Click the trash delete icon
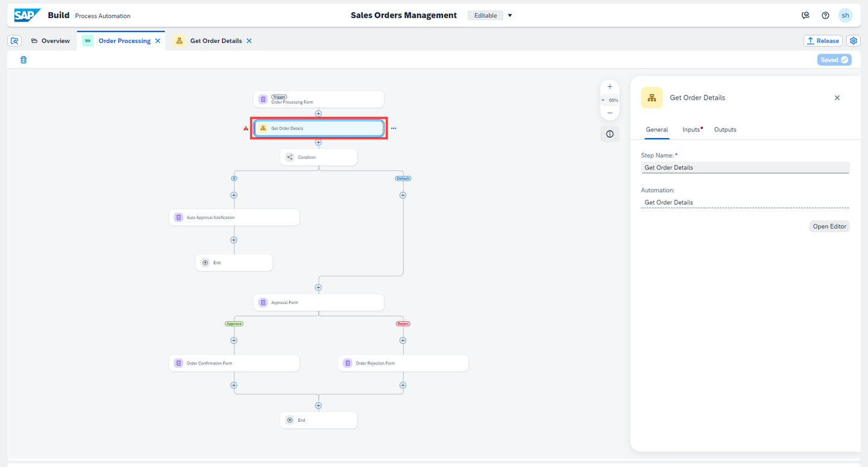The height and width of the screenshot is (467, 868). click(24, 60)
